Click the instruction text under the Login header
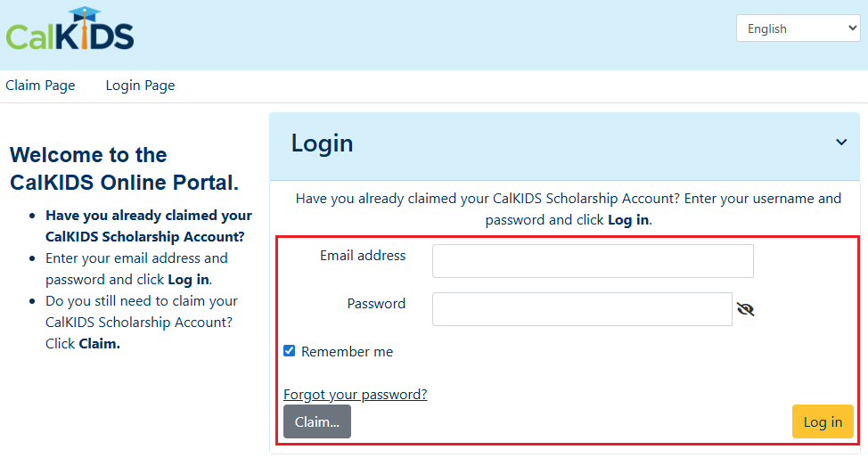Image resolution: width=868 pixels, height=458 pixels. 568,209
